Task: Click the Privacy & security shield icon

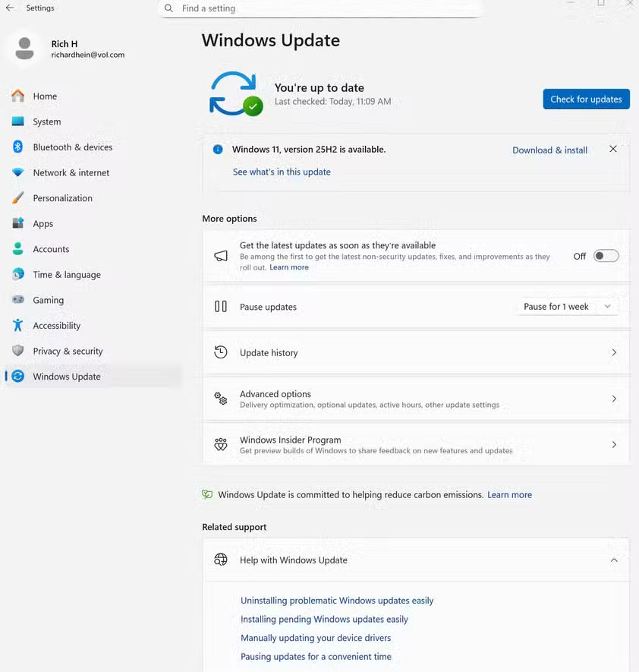Action: (17, 350)
